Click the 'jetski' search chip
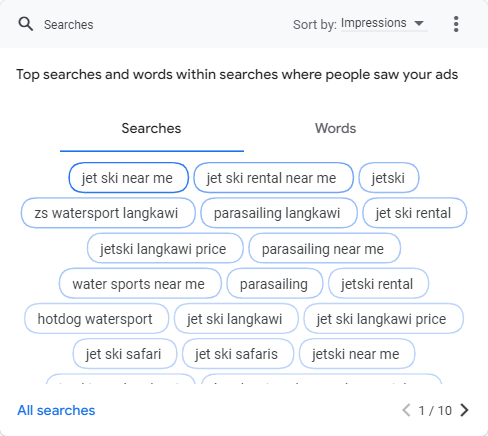The width and height of the screenshot is (488, 436). [x=389, y=178]
